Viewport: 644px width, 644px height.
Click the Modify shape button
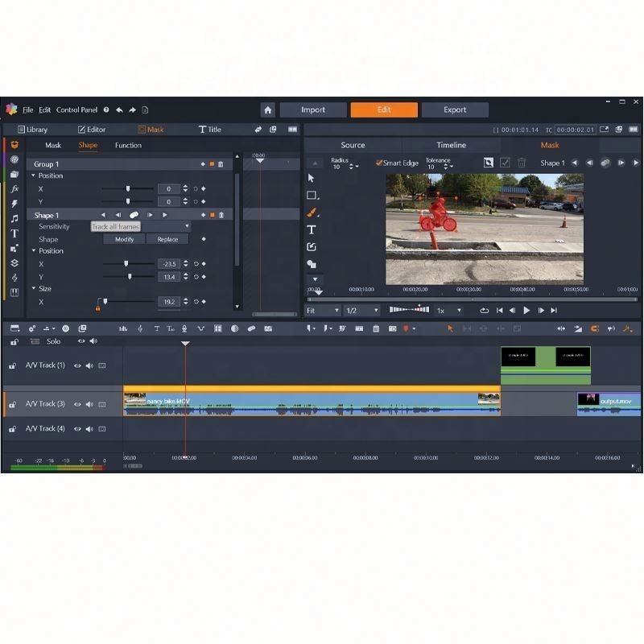point(124,239)
